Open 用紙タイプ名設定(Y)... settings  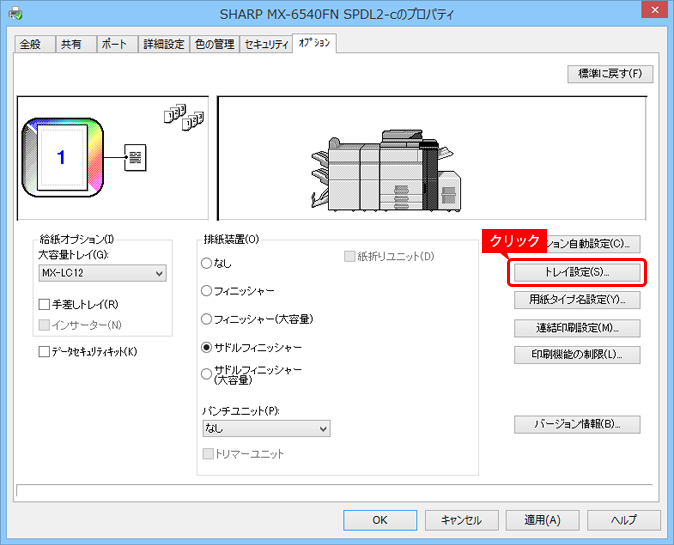[577, 299]
